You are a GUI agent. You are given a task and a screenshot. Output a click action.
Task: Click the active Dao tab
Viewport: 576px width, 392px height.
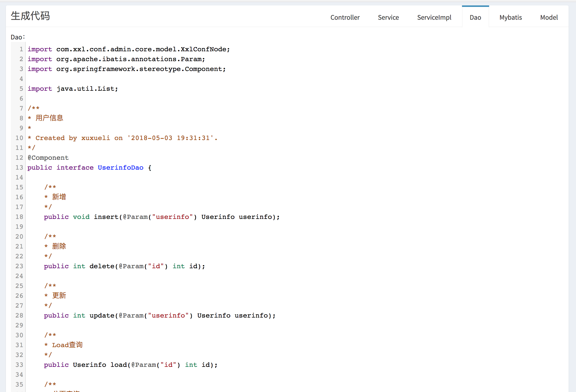click(x=475, y=17)
